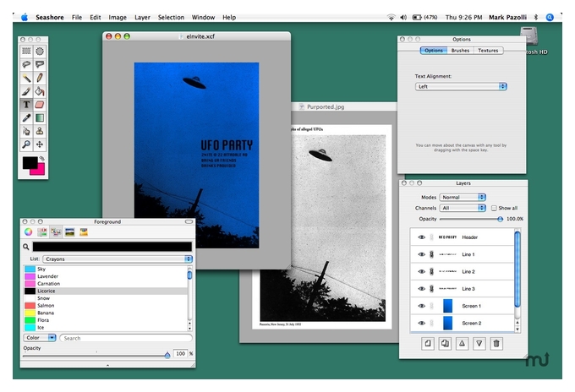Hide the Header layer
The image size is (575, 392).
point(422,237)
